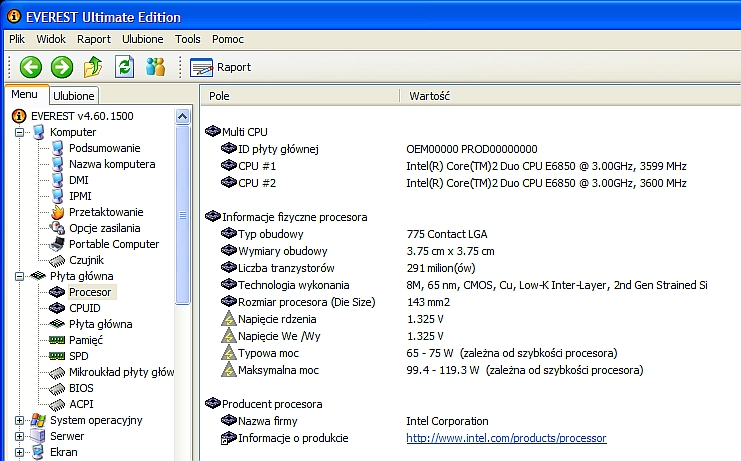Expand the System operacyjny node
Screen dimensions: 741x461
pos(20,420)
